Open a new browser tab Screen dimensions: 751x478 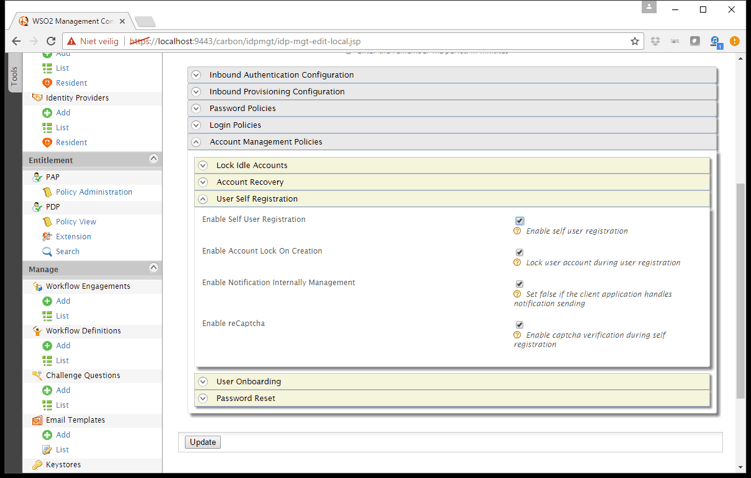tap(145, 22)
